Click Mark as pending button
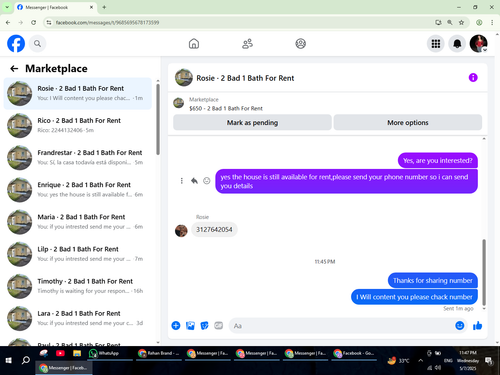The image size is (500, 375). click(252, 123)
